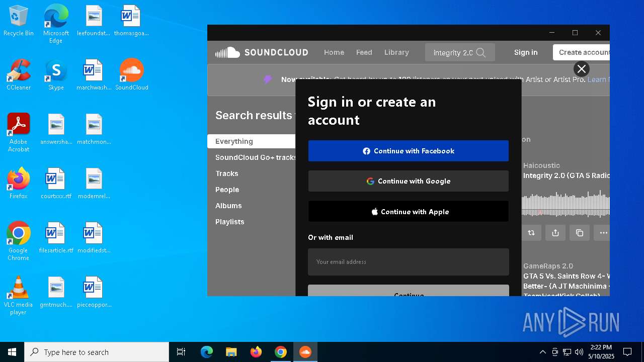The width and height of the screenshot is (644, 362).
Task: Open the Home nav item
Action: click(x=334, y=52)
